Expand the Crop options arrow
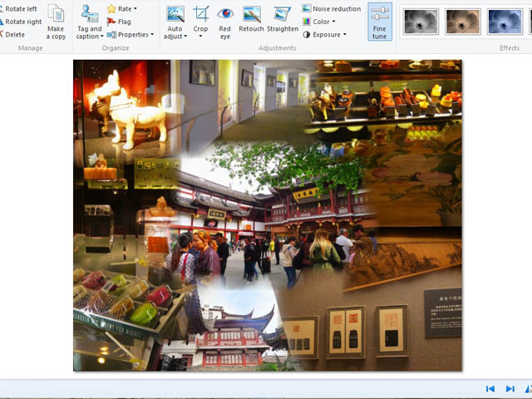Image resolution: width=532 pixels, height=399 pixels. click(x=200, y=37)
